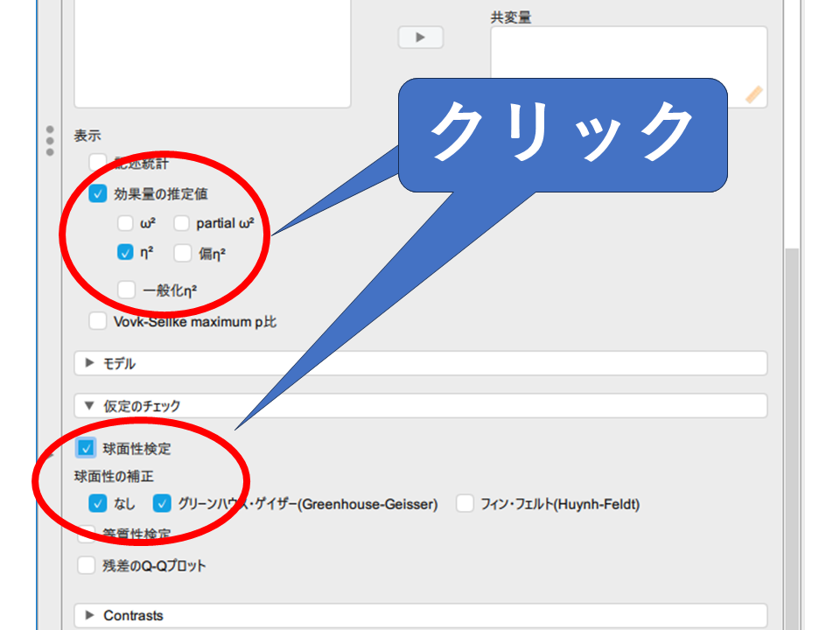Expand the モデル section
Screen dimensions: 840x630
(90, 363)
